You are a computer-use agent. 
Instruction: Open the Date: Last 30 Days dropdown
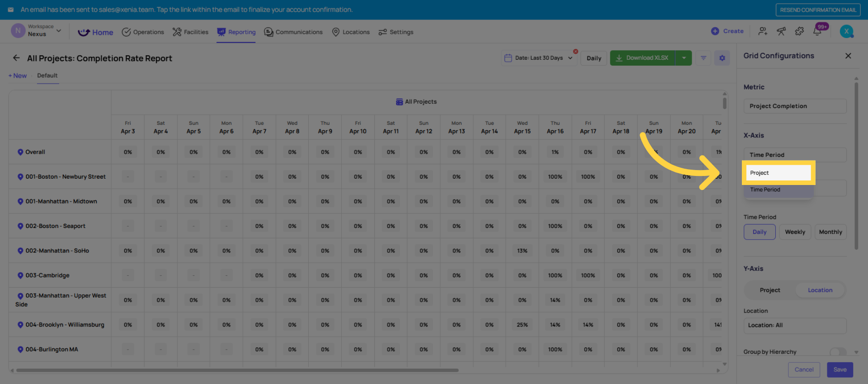(539, 58)
